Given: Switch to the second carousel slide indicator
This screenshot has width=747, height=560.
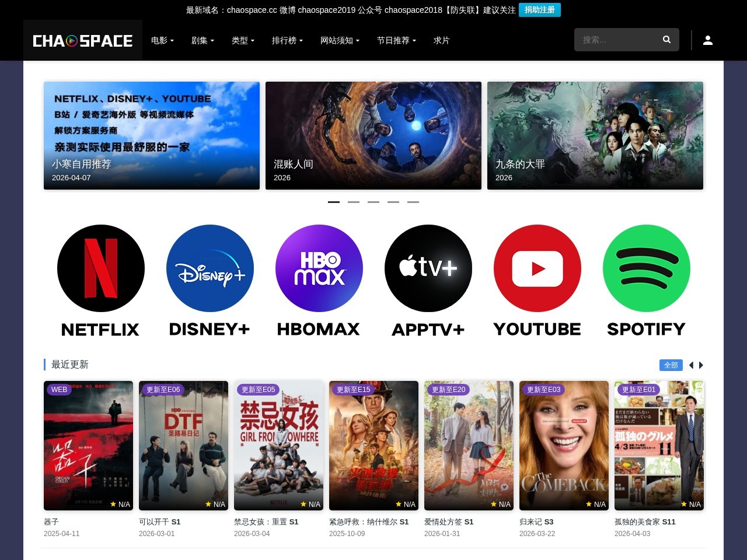Looking at the screenshot, I should (354, 202).
